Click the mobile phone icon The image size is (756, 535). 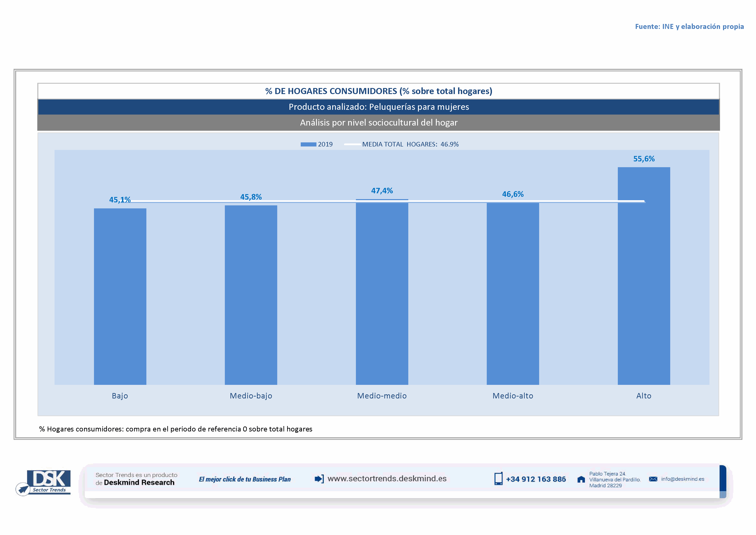[498, 479]
